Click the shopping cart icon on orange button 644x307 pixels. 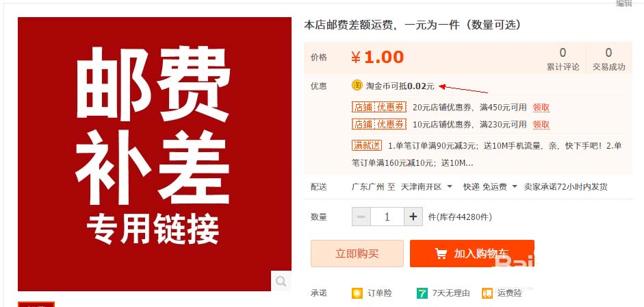pyautogui.click(x=441, y=254)
